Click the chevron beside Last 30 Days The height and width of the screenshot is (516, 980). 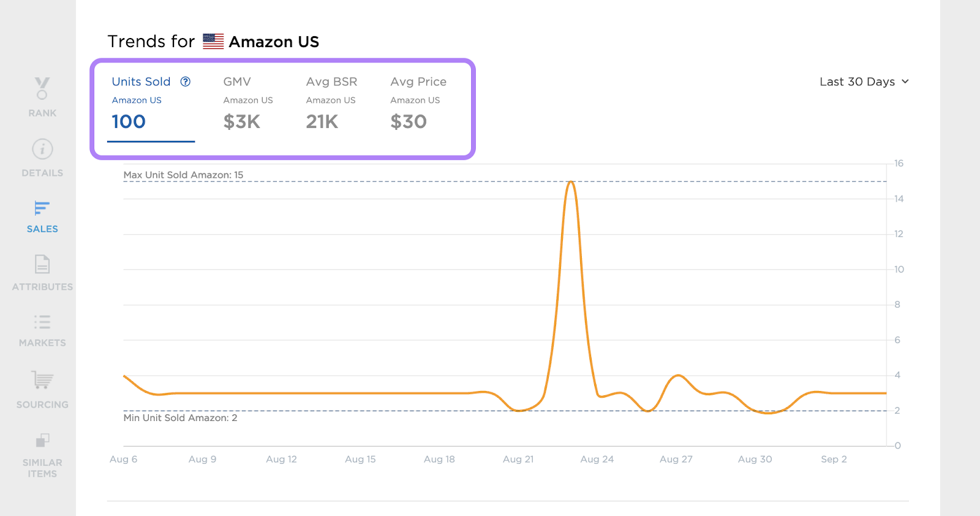pyautogui.click(x=905, y=82)
